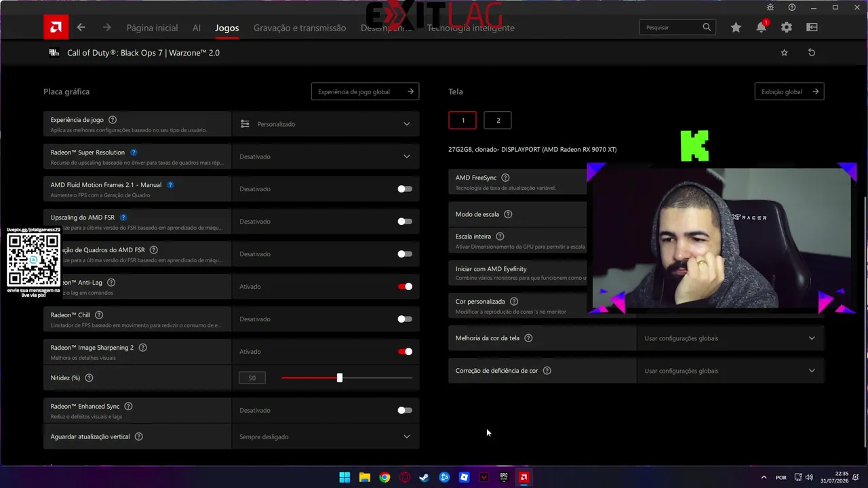Switch to the Página inicial tab
868x488 pixels.
pyautogui.click(x=152, y=28)
